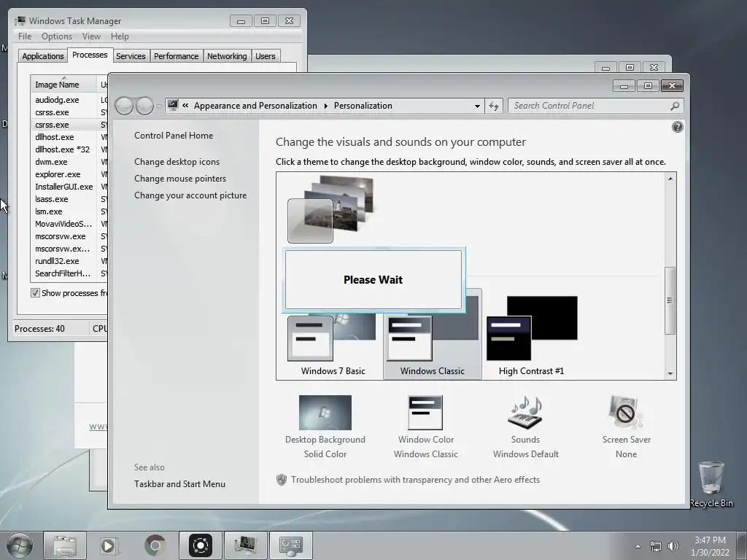Select the High Contrast #1 theme
The width and height of the screenshot is (747, 560).
(531, 335)
